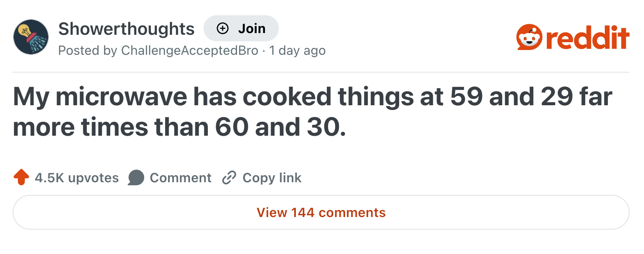Open the Showerthoughts subreddit name link
Screen dimensions: 644x254
126,29
